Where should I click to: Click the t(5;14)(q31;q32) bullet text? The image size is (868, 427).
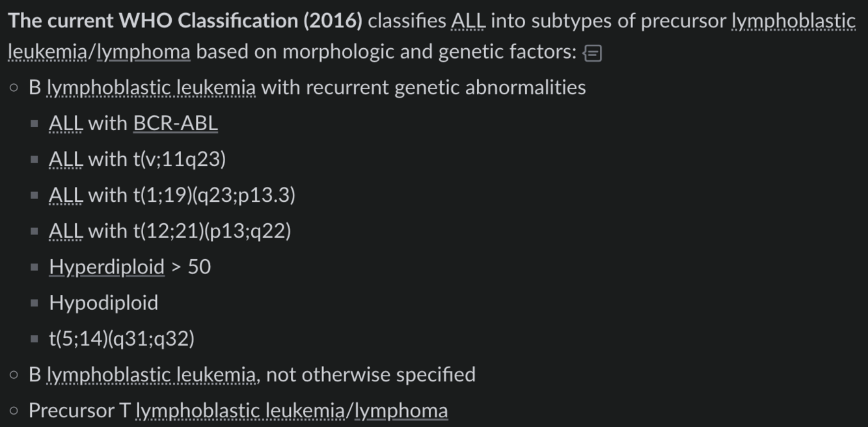[x=122, y=338]
